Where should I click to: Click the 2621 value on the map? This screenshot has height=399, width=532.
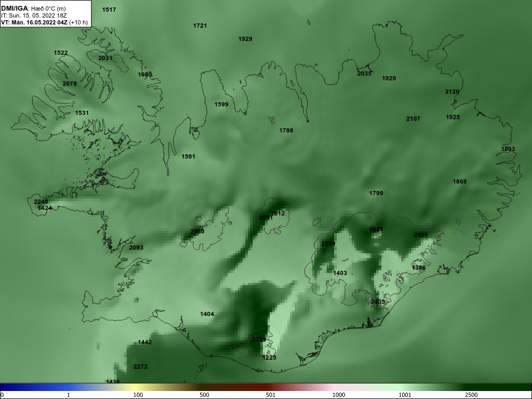click(x=376, y=229)
